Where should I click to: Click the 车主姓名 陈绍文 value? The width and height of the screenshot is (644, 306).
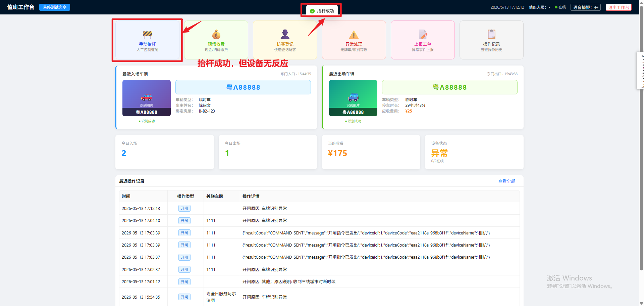click(x=205, y=105)
